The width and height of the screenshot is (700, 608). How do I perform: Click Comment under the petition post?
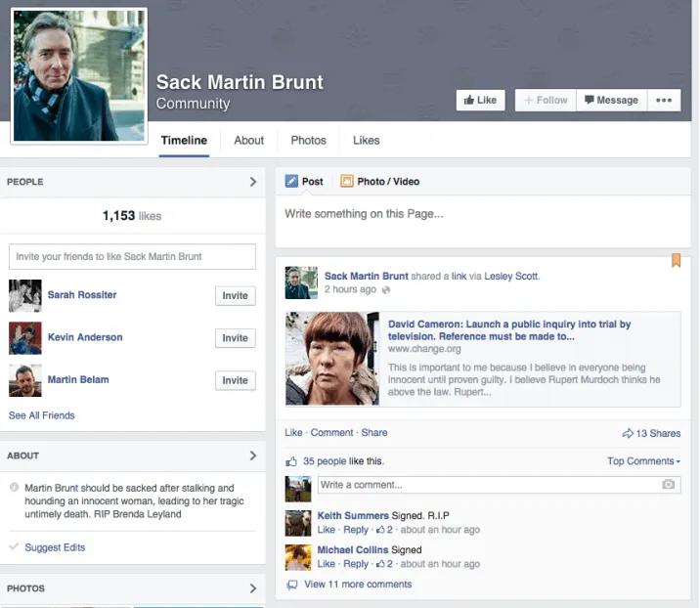coord(331,433)
